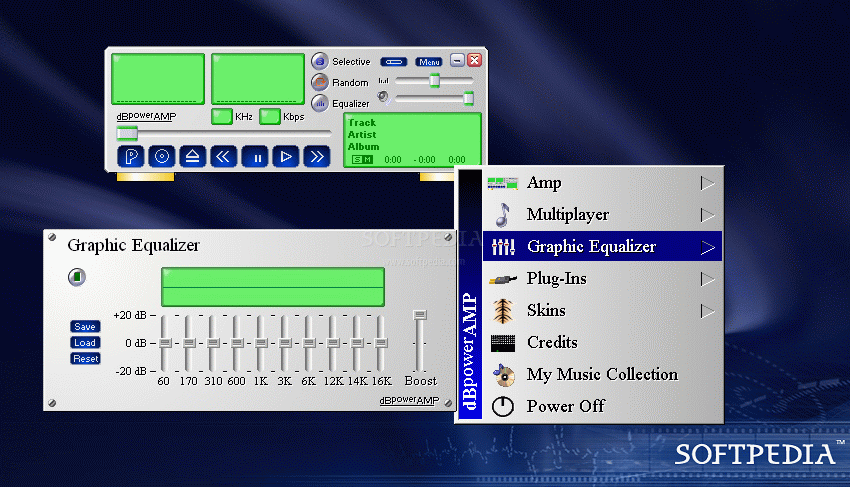Pause playback
The width and height of the screenshot is (850, 487).
255,157
